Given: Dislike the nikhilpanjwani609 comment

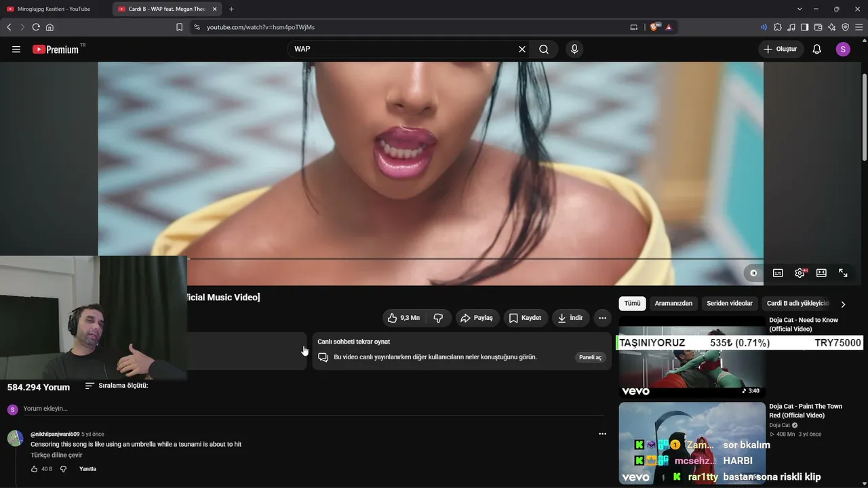Looking at the screenshot, I should 64,469.
